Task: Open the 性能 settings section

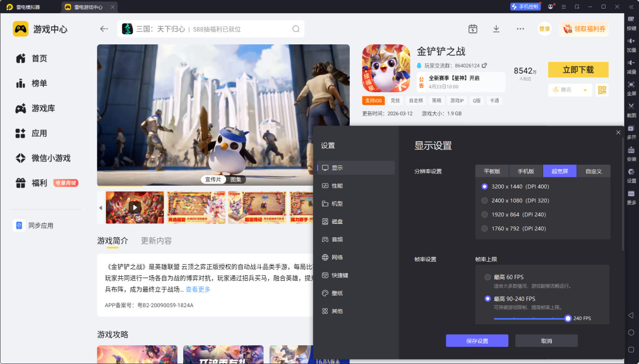Action: pos(337,186)
